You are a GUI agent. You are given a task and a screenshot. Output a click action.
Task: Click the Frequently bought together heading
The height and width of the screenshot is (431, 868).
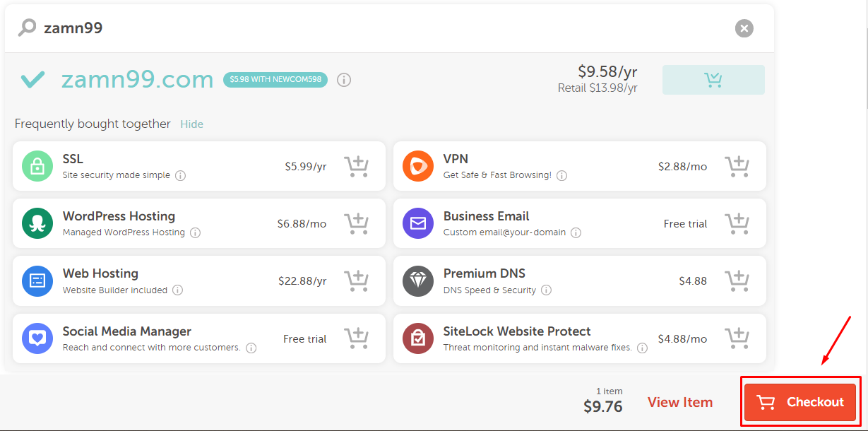pos(93,124)
